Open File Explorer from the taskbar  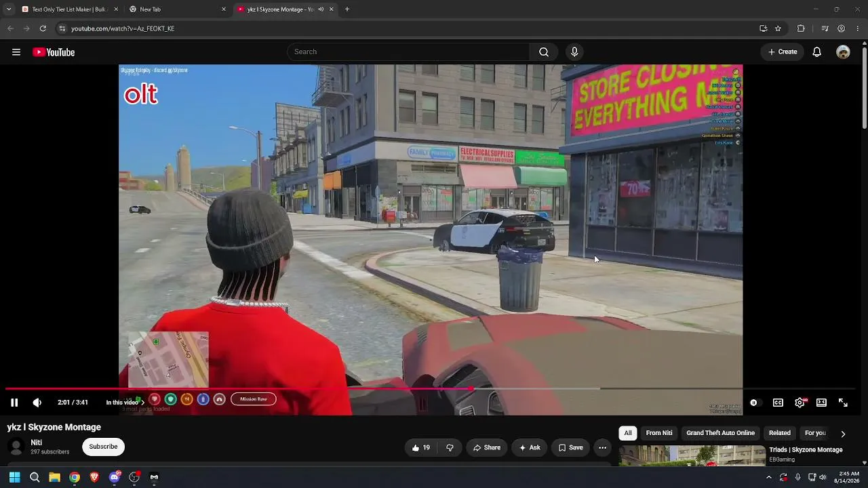[55, 477]
